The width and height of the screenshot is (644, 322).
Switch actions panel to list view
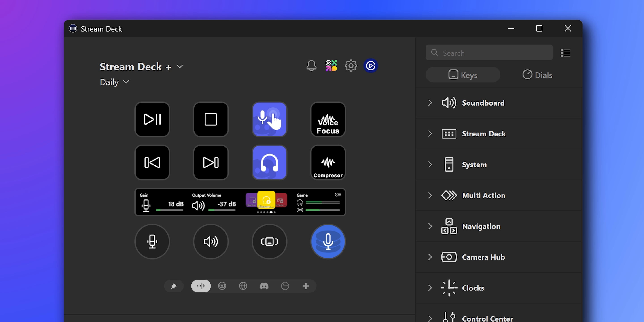565,53
